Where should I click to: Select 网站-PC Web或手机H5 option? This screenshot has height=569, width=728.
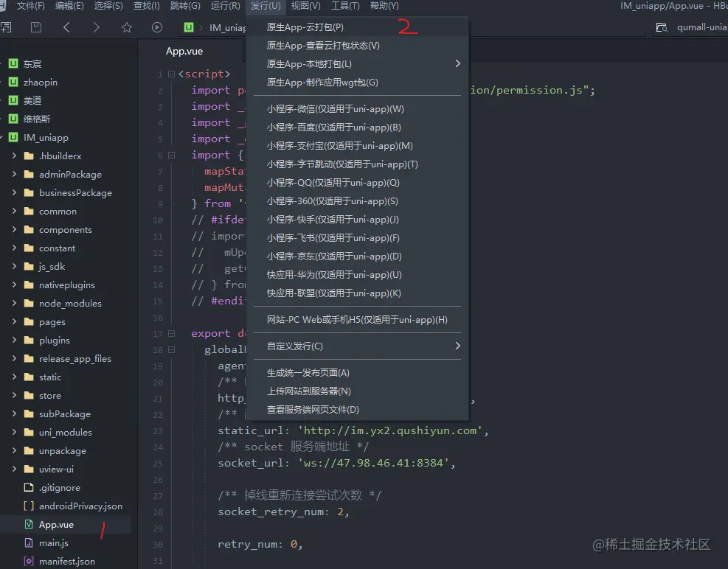coord(357,320)
